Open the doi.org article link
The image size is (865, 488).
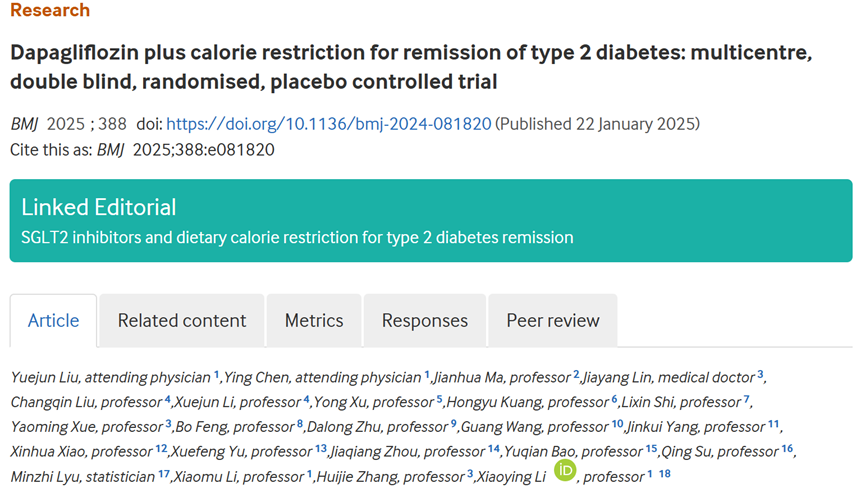coord(329,124)
